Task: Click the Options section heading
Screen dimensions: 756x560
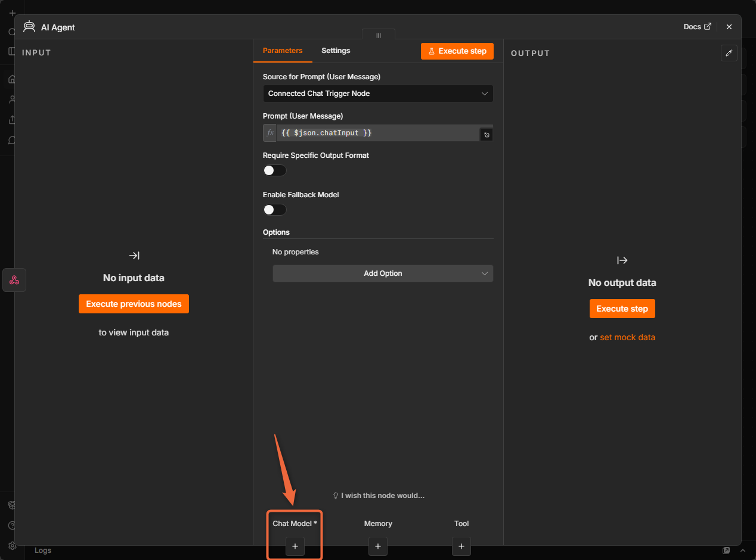Action: [x=276, y=232]
